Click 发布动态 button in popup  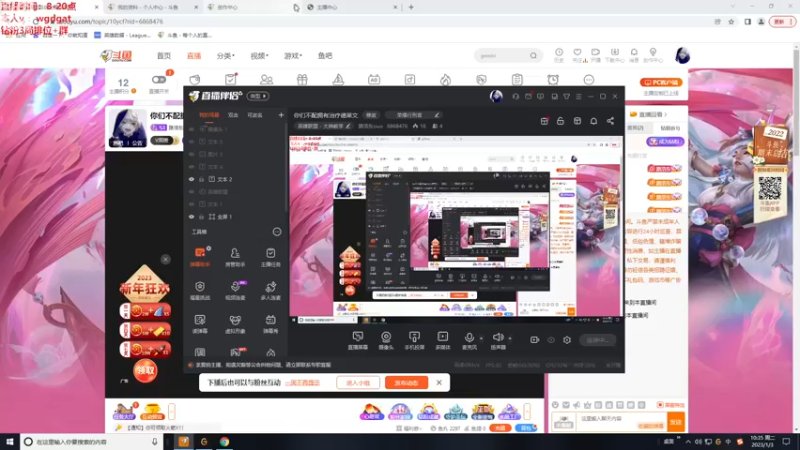406,383
